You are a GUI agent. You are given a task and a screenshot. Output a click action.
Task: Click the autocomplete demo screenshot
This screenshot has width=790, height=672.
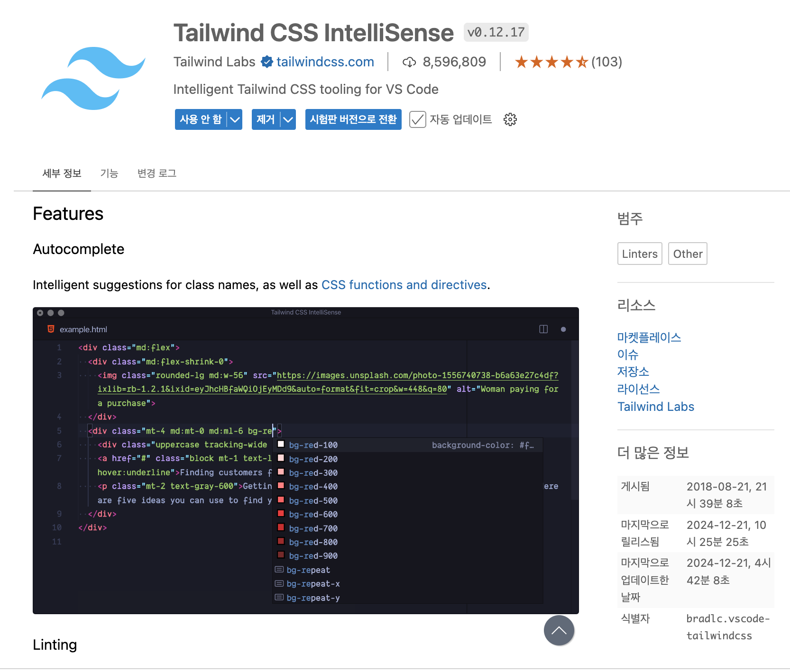pos(306,461)
